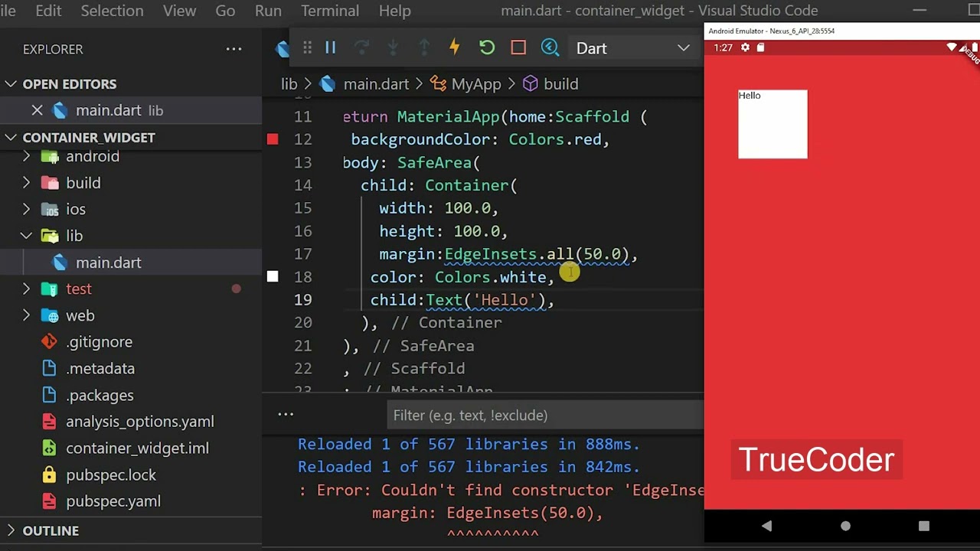Image resolution: width=980 pixels, height=551 pixels.
Task: Open the .gitignore file
Action: coord(99,342)
